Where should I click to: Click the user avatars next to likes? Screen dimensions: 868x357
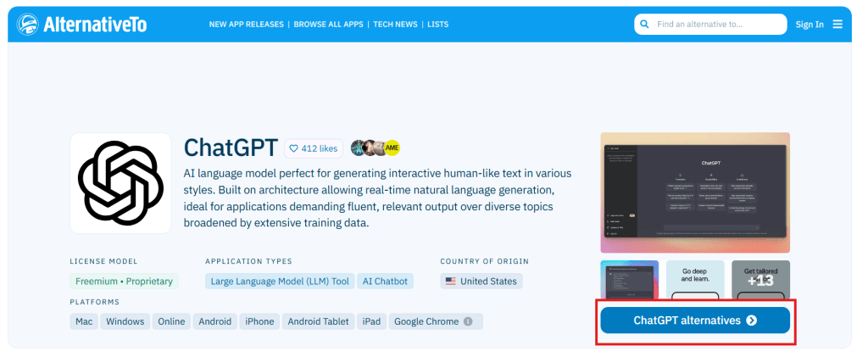click(375, 148)
